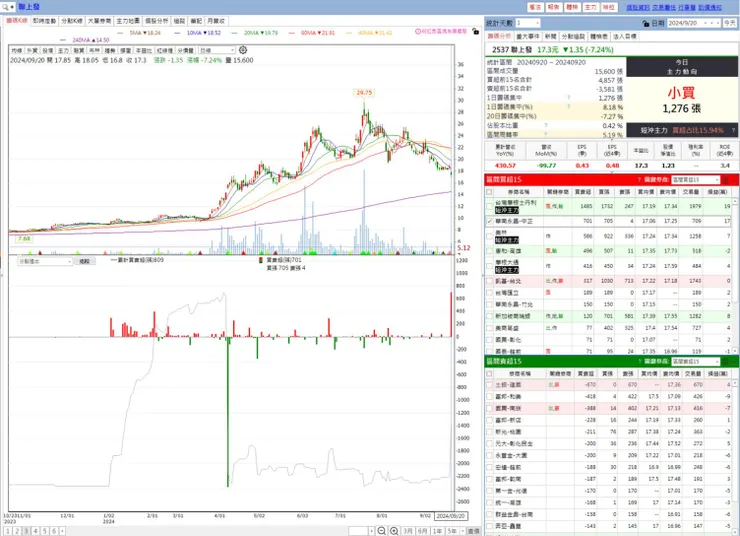Check the sell row with -418 net sell
Image resolution: width=740 pixels, height=536 pixels.
coord(490,396)
